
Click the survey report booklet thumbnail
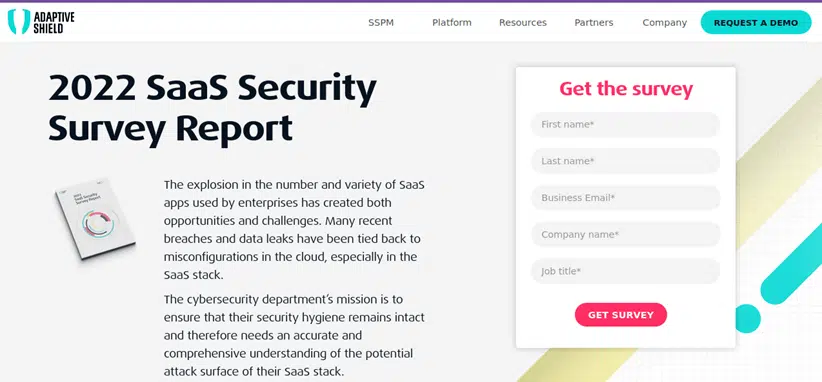95,218
